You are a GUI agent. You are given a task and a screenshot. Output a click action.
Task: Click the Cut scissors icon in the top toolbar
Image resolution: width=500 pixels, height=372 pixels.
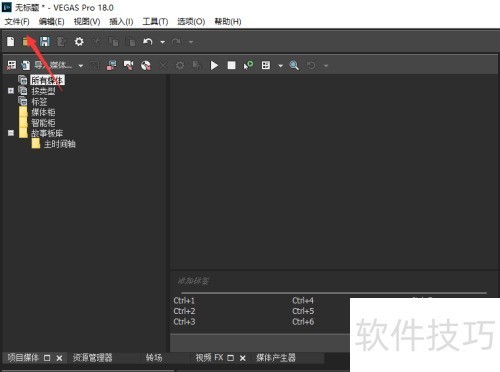click(97, 42)
